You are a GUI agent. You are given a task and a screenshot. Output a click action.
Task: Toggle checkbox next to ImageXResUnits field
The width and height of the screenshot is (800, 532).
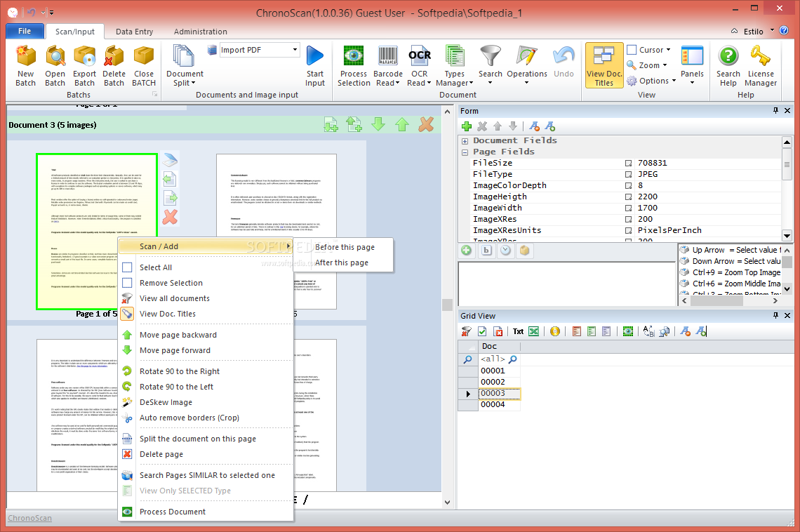click(x=629, y=230)
